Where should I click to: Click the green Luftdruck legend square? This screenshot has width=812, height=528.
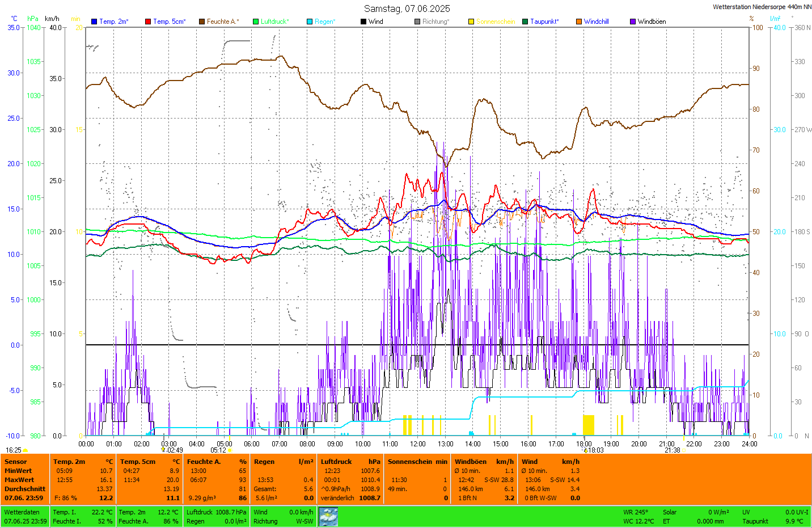click(256, 22)
